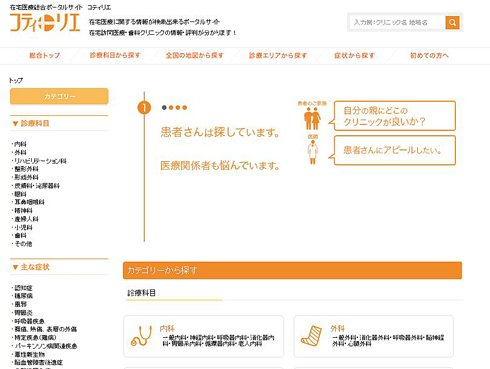Screen dimensions: 490x369
Task: Open sidebar link 整形外科
Action: 26,169
